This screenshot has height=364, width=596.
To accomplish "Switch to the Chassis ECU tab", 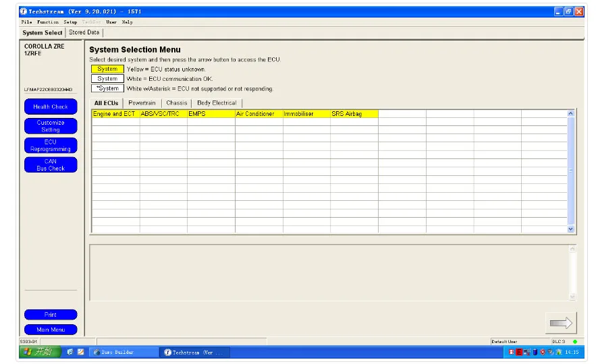I will point(177,103).
